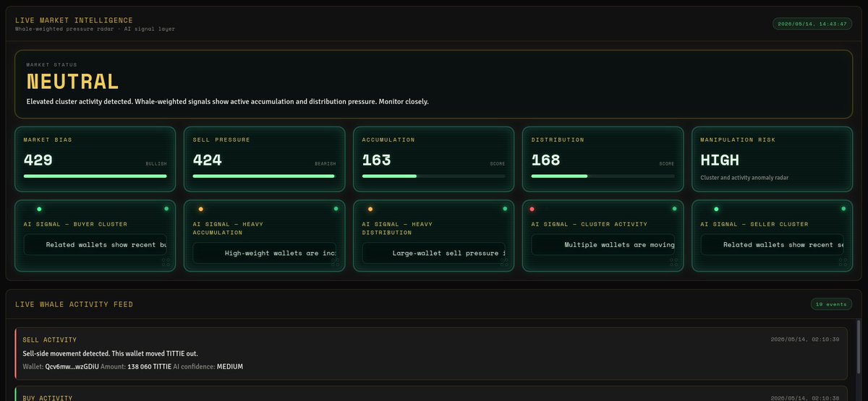
Task: Click the top-right live indicator on Buyer Cluster card
Action: click(166, 209)
